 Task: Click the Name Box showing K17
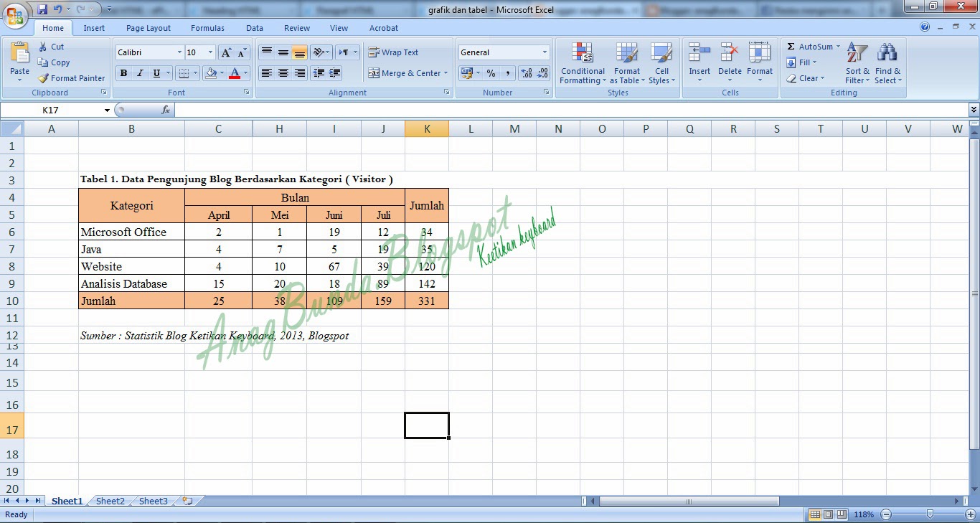[50, 109]
